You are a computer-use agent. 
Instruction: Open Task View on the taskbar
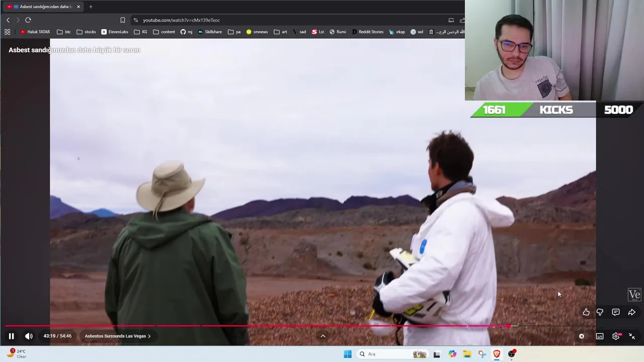(437, 354)
